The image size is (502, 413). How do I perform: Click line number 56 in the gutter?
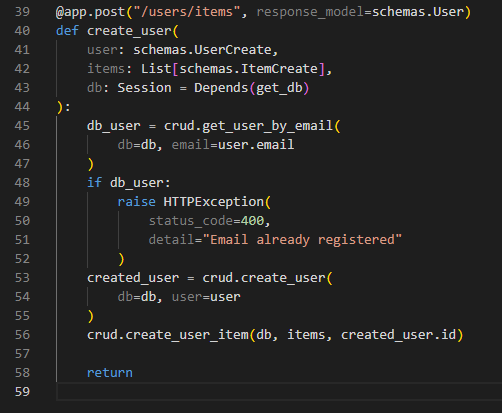[x=22, y=335]
